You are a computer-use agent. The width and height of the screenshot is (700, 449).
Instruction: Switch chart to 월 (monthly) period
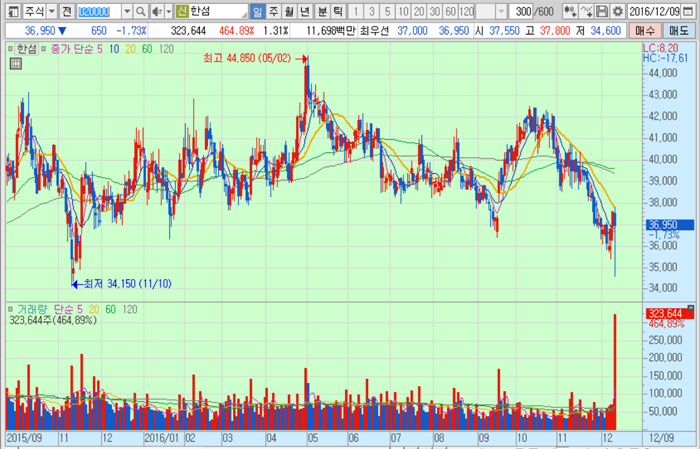point(290,10)
